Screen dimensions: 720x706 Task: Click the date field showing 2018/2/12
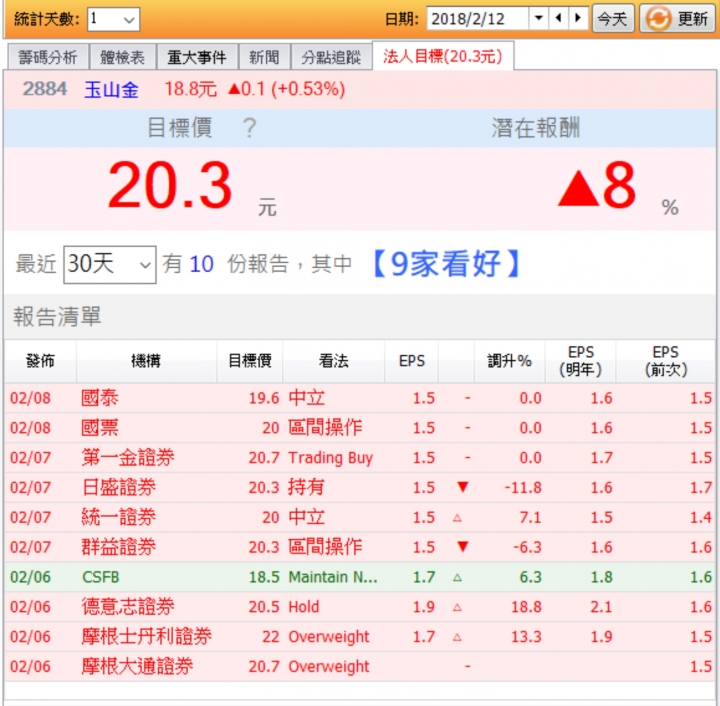(x=478, y=19)
